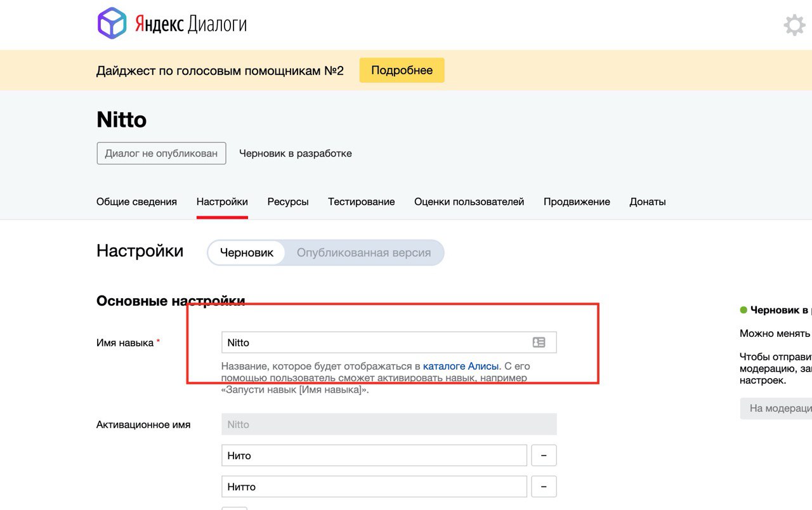Click the activation name input Нито

pos(374,455)
